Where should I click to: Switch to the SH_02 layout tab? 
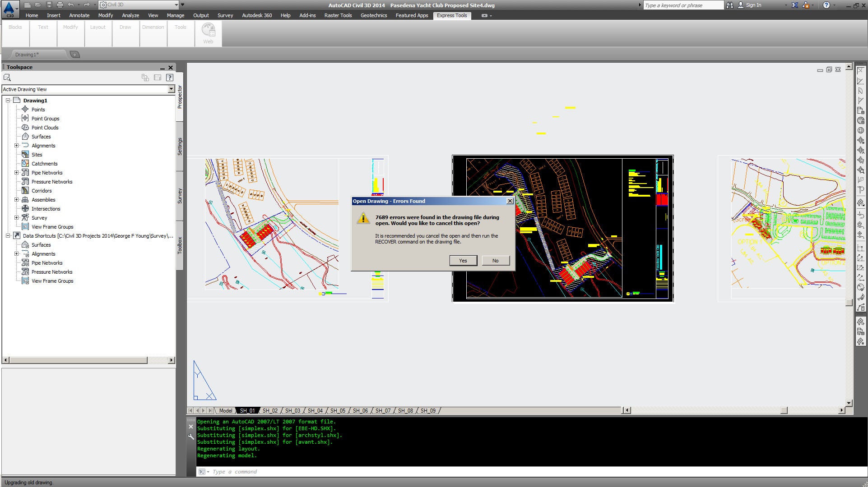click(270, 411)
